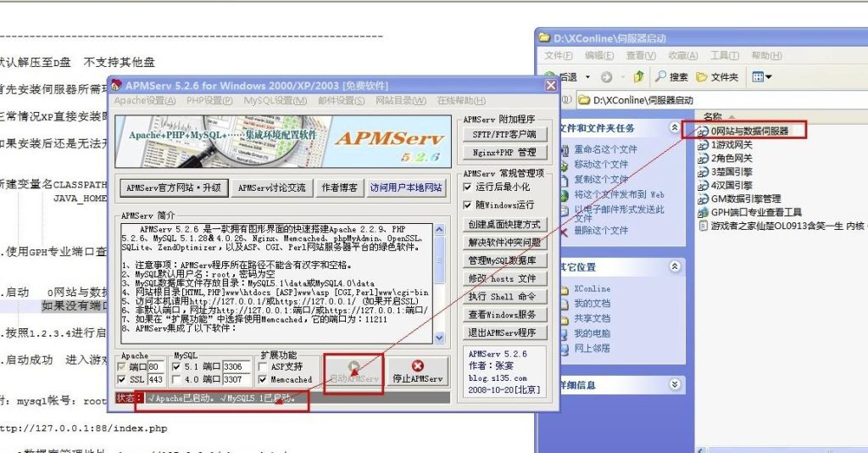Click Nginx+PHP 管理 button
Image resolution: width=868 pixels, height=453 pixels.
point(504,152)
